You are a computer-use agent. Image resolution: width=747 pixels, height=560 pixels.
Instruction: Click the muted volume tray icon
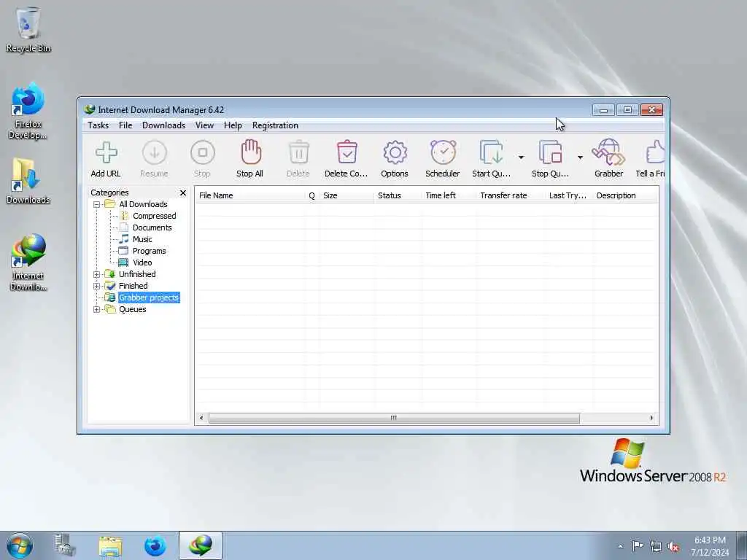point(673,547)
